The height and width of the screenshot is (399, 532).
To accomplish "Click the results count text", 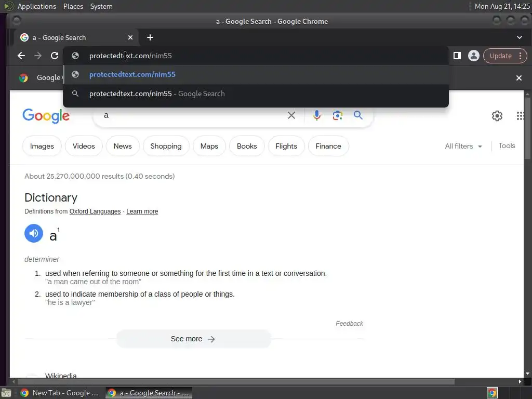I will [99, 177].
